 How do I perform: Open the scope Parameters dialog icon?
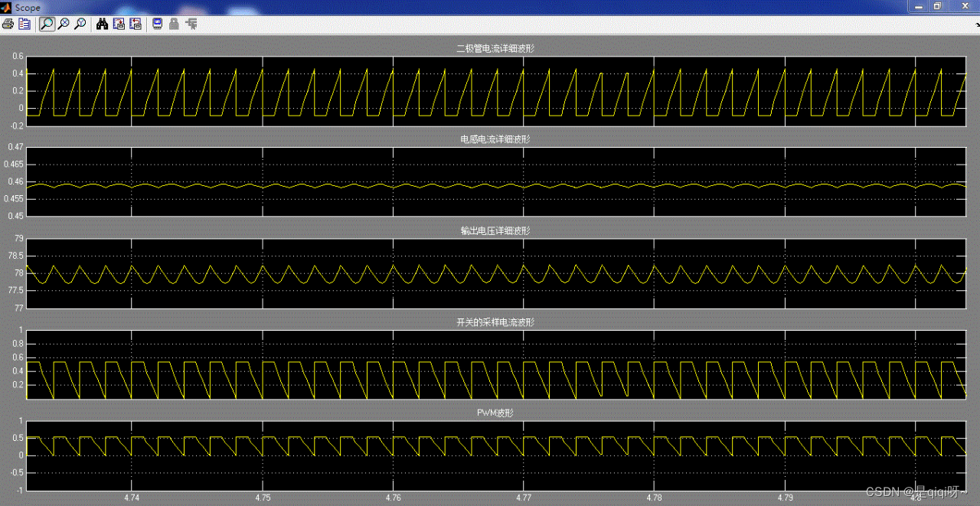tap(24, 24)
